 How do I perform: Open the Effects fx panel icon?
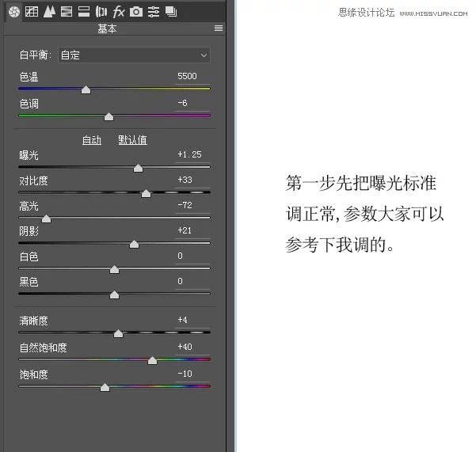118,12
